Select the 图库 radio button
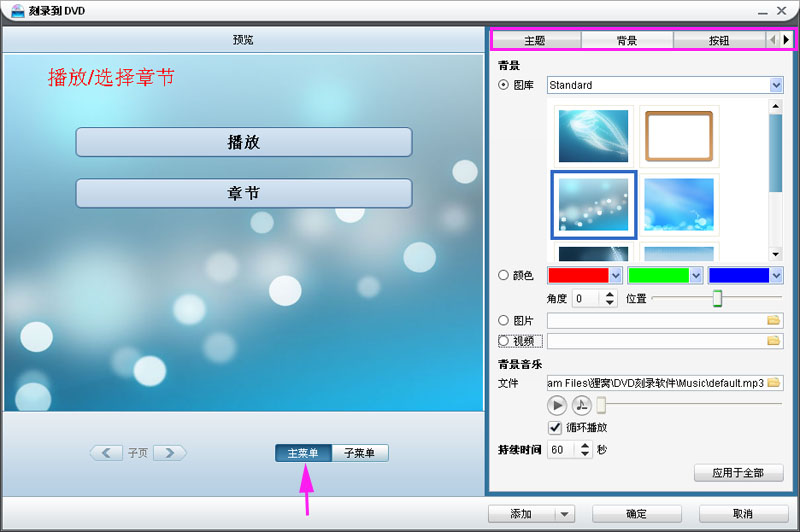This screenshot has width=800, height=532. [x=503, y=85]
